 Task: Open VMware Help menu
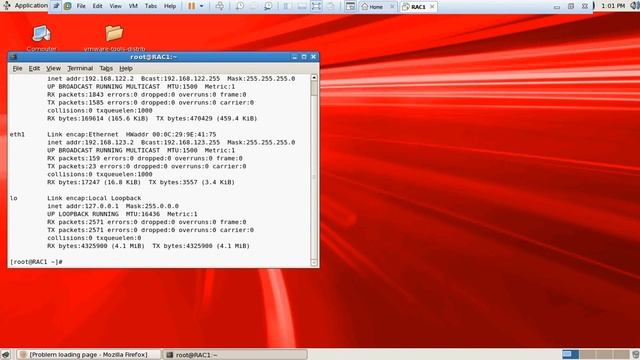pyautogui.click(x=170, y=6)
